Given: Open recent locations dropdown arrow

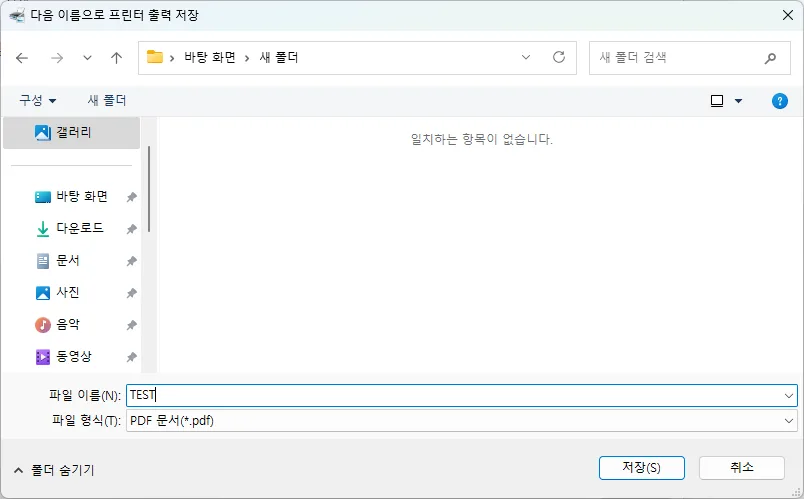Looking at the screenshot, I should [87, 58].
